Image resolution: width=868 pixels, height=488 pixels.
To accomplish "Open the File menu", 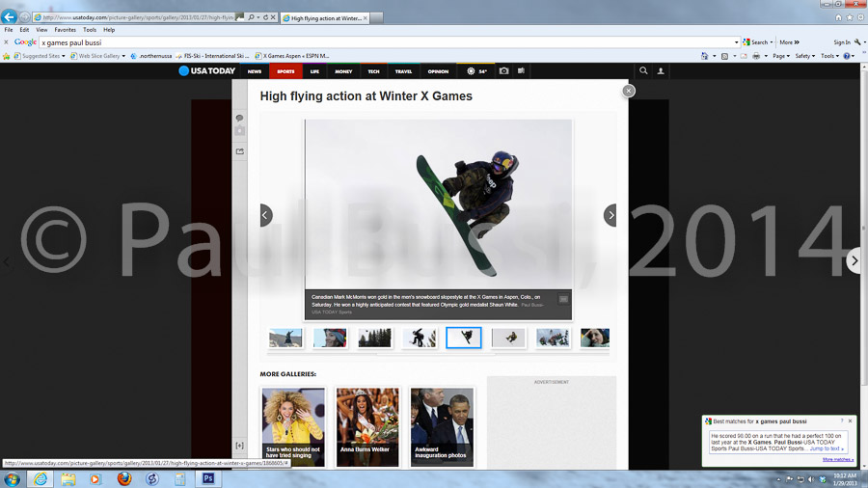I will point(9,30).
